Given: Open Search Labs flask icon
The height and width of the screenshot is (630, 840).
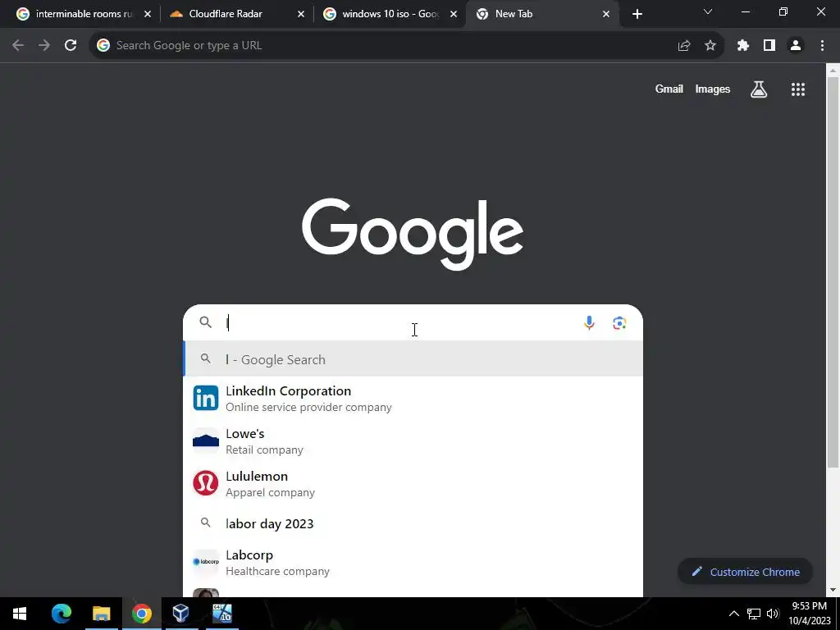Looking at the screenshot, I should [759, 89].
